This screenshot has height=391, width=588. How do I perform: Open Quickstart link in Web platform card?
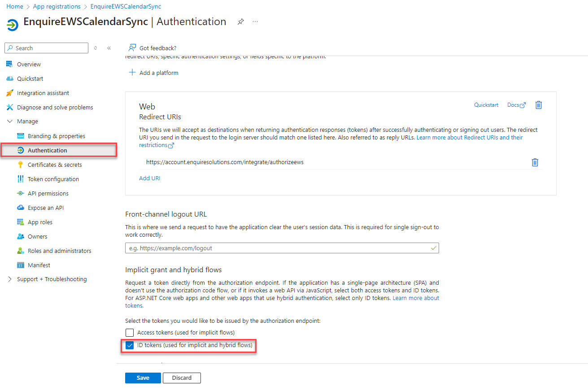tap(486, 104)
